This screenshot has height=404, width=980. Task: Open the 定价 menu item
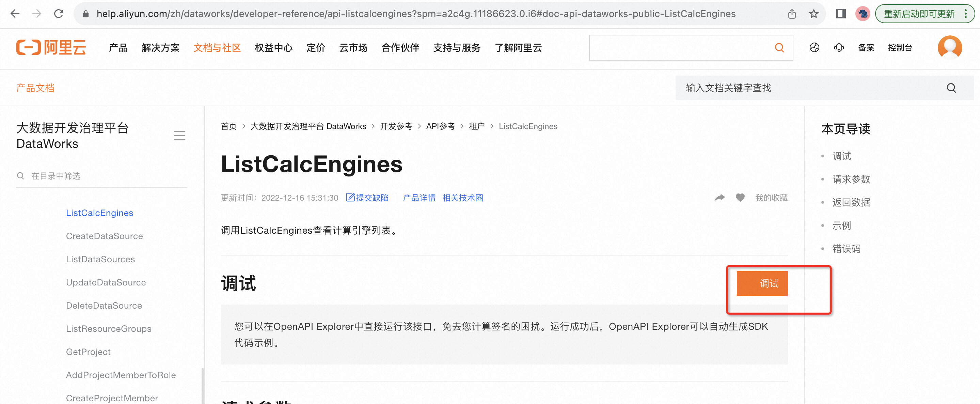pos(316,48)
